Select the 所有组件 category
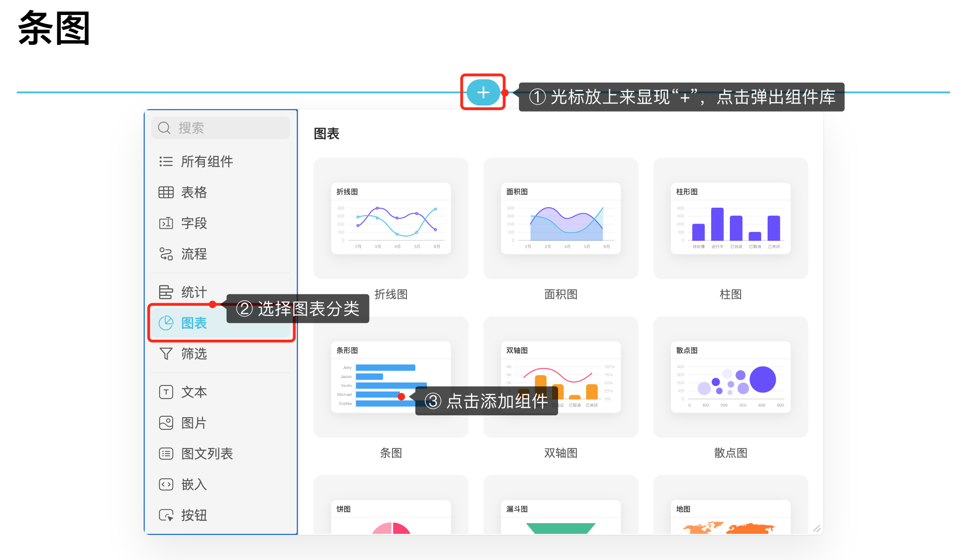The width and height of the screenshot is (966, 560). click(x=221, y=161)
